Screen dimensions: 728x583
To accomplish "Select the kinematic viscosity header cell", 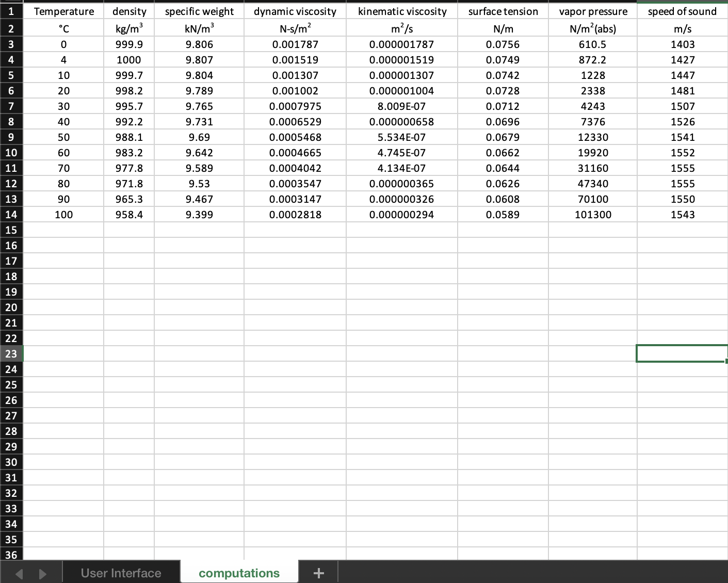I will coord(401,11).
